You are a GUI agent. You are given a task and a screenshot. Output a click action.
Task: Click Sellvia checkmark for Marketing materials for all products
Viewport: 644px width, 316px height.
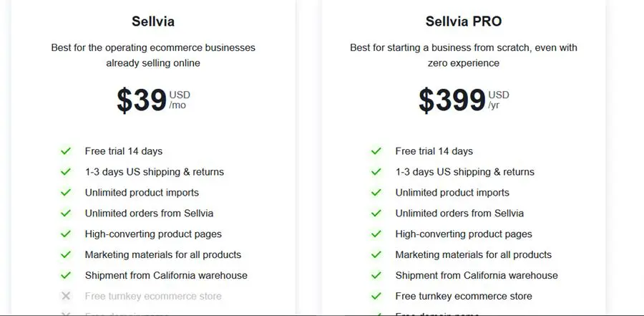(66, 255)
